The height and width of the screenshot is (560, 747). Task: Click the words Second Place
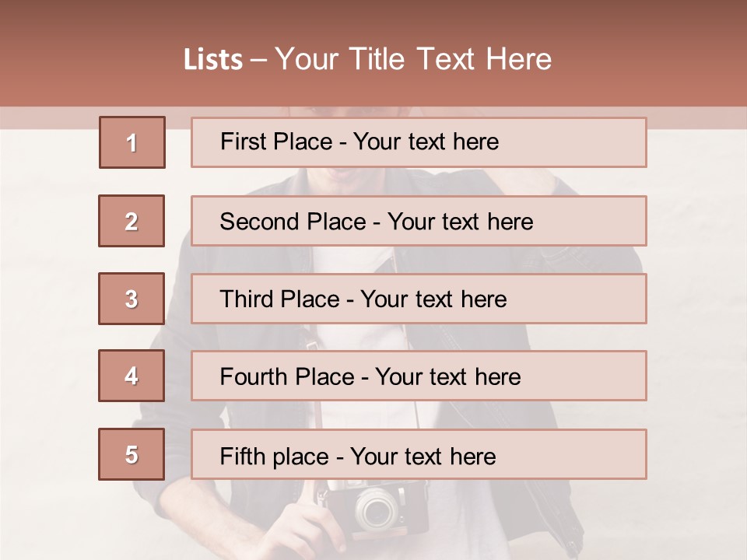[x=293, y=222]
